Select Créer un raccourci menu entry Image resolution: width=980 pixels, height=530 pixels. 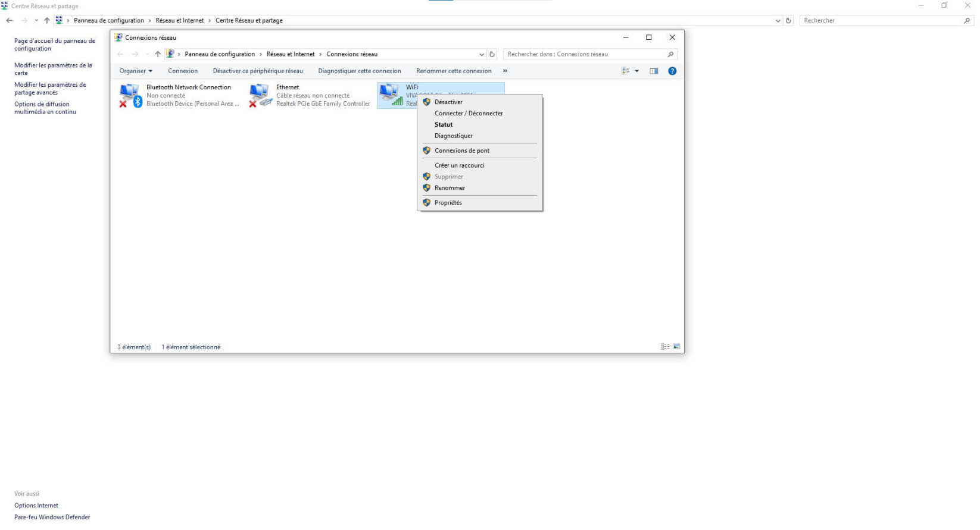tap(480, 165)
